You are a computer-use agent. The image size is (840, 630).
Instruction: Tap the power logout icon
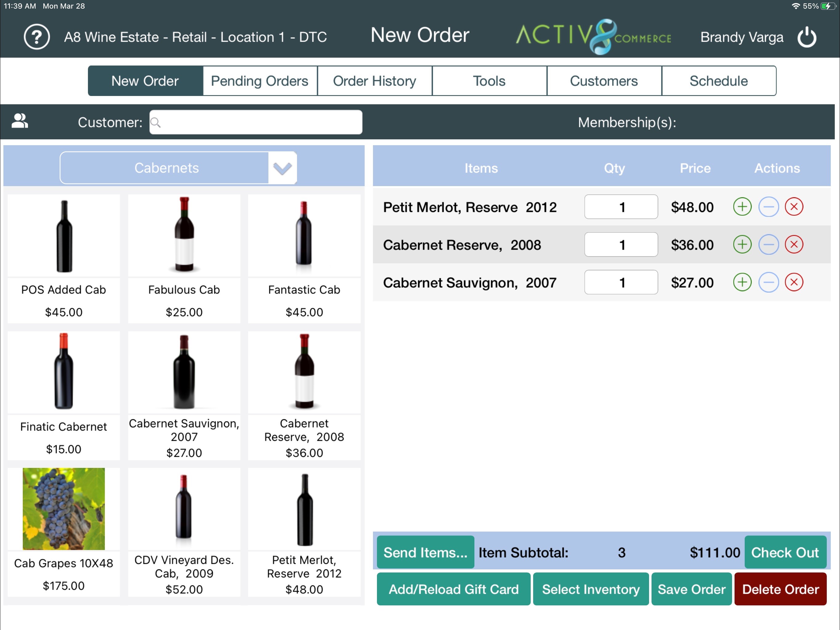click(x=806, y=37)
